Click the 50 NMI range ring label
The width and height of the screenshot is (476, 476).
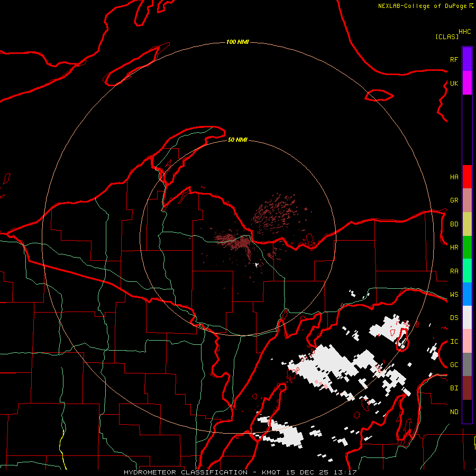coord(237,140)
